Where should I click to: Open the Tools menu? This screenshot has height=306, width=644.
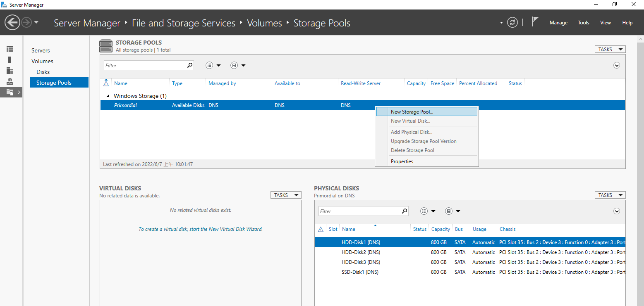584,23
